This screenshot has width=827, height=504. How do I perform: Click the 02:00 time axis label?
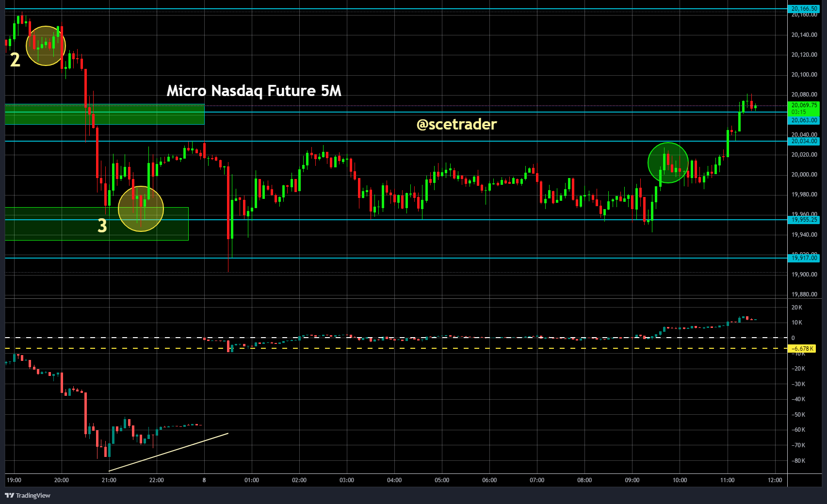coord(299,480)
